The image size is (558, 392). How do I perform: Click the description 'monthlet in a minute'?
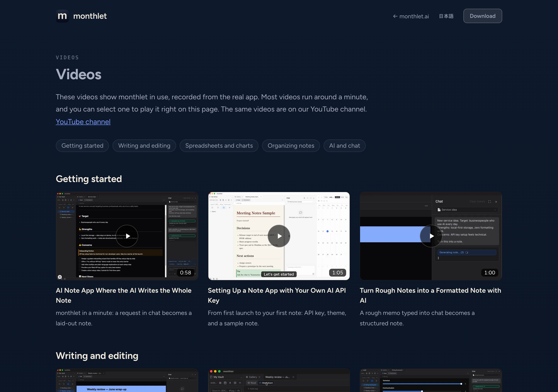tap(124, 318)
